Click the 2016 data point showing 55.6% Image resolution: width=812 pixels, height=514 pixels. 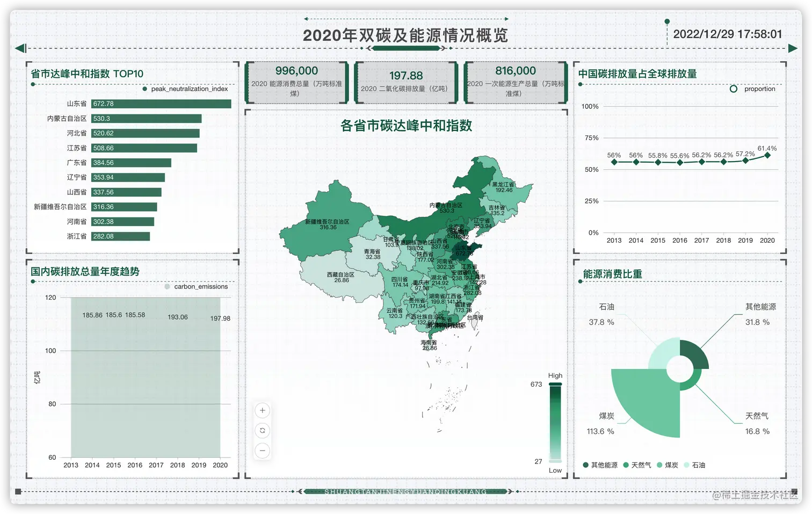click(680, 162)
